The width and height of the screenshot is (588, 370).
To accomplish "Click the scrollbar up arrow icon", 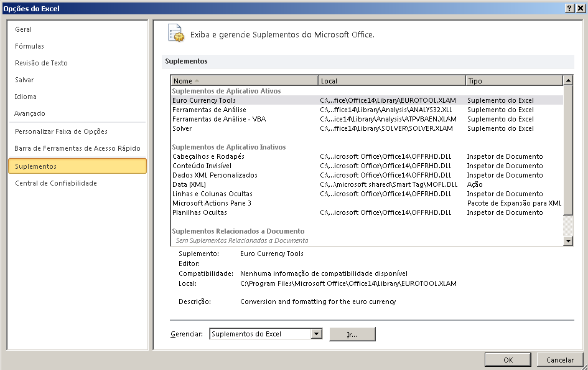I will 568,80.
